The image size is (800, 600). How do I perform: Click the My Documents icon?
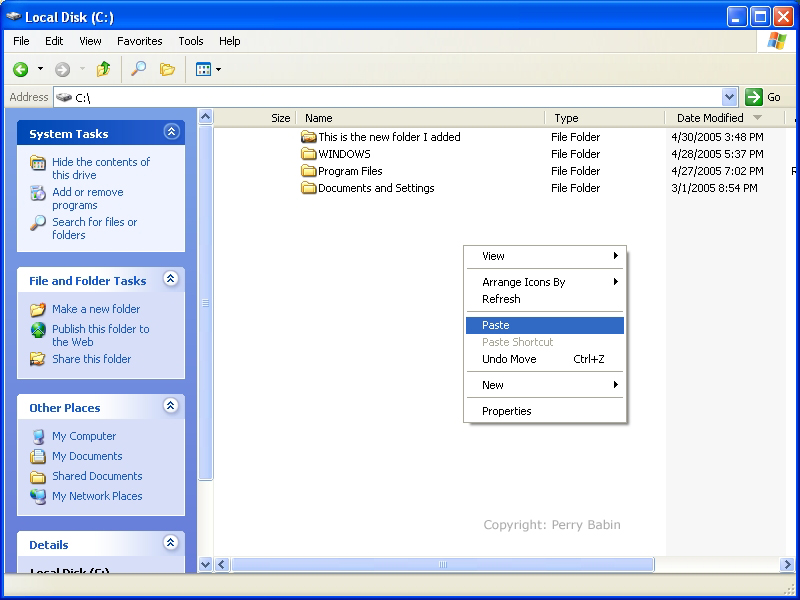[38, 456]
